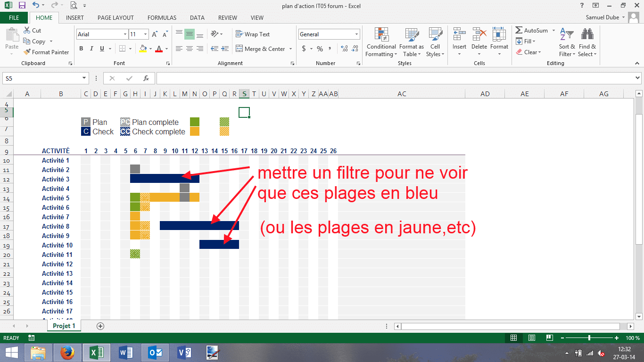Open the Samuel Dube account menu
644x362 pixels.
click(605, 18)
